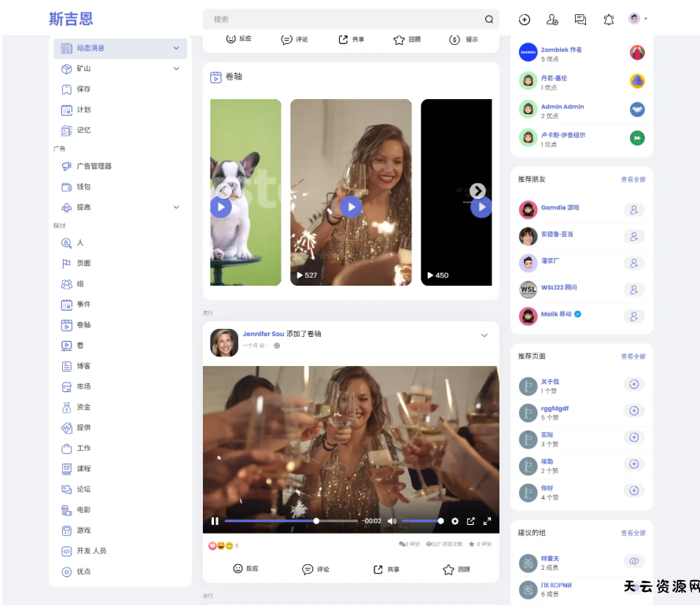700x606 pixels.
Task: Add Gamdie 游戏 as friend
Action: click(633, 209)
